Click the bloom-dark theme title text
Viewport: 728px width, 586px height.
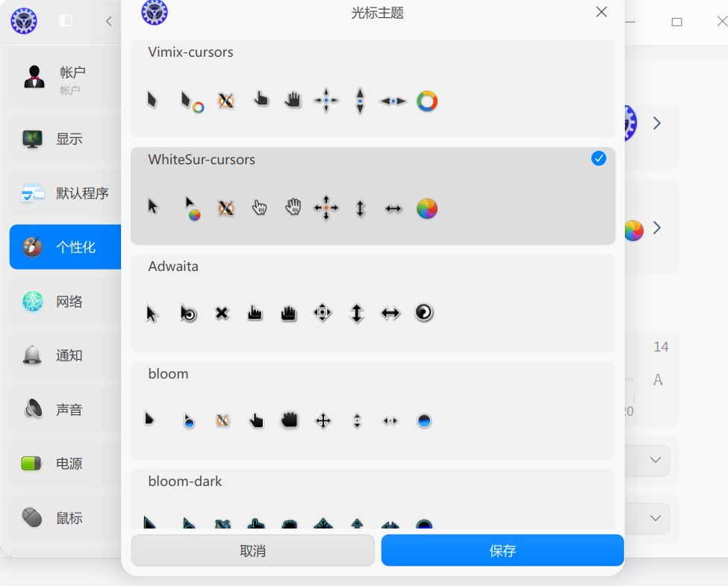click(x=184, y=481)
